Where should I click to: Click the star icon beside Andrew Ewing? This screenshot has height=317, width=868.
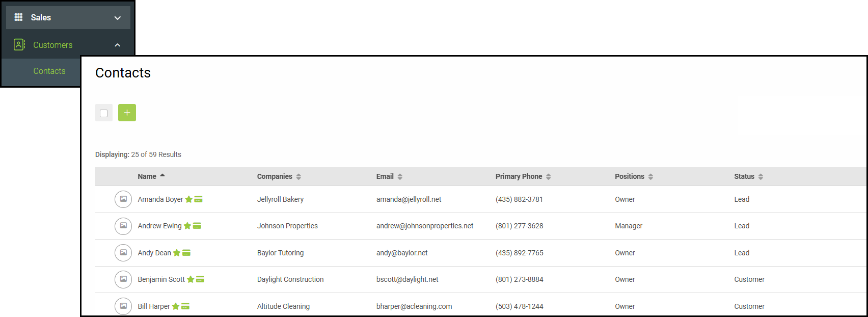point(187,226)
